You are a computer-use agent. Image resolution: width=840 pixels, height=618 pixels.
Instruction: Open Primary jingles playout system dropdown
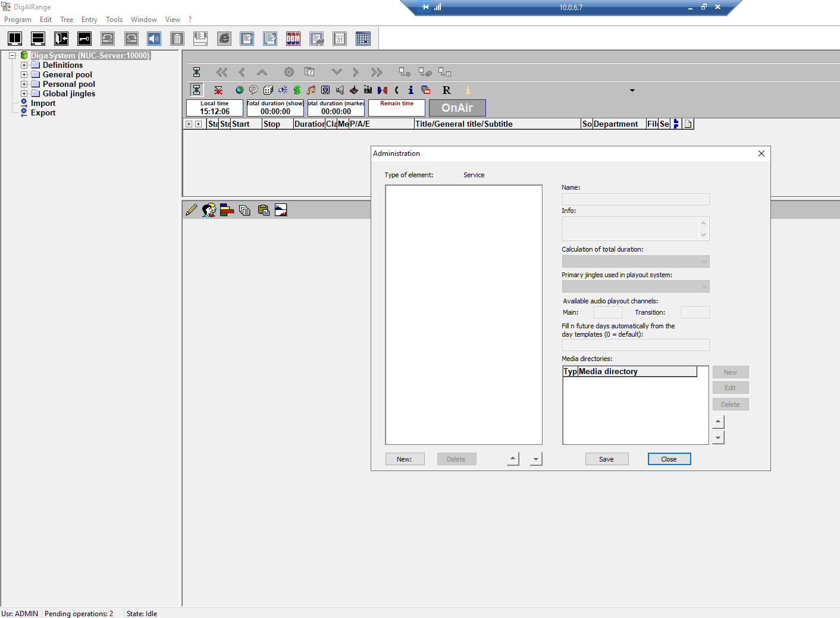pyautogui.click(x=635, y=287)
